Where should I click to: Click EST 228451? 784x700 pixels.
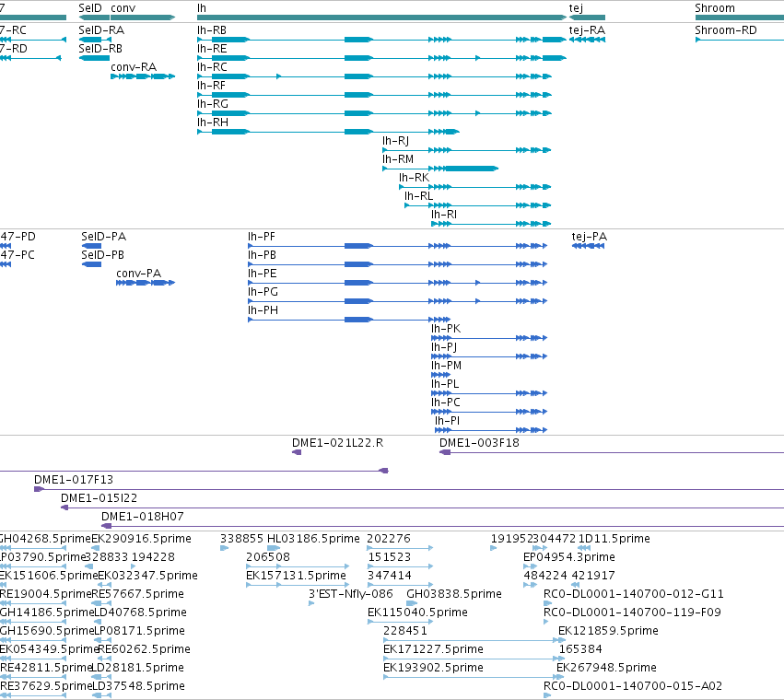click(x=474, y=640)
